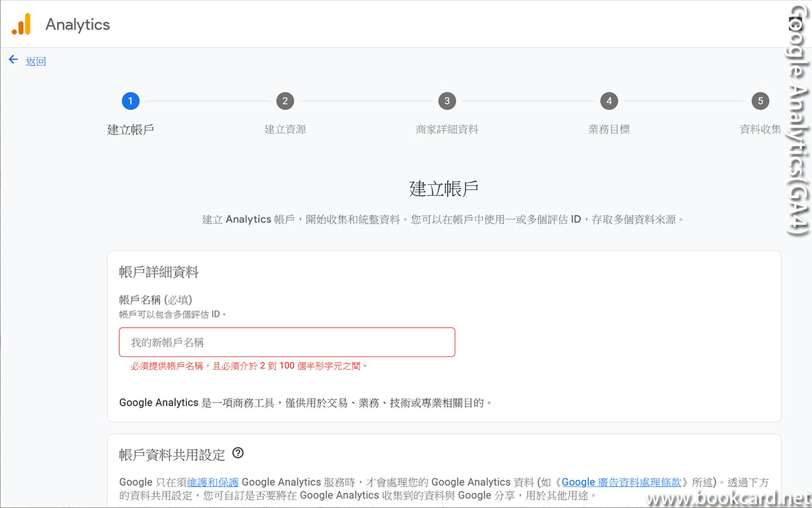Select step circle 4 for 業務目標
Image resolution: width=812 pixels, height=508 pixels.
(608, 100)
